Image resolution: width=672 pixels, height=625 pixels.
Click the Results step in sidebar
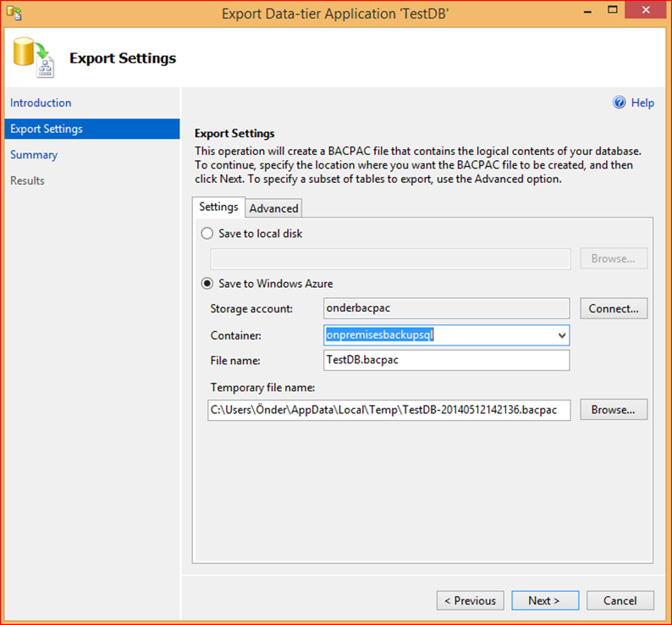click(27, 180)
